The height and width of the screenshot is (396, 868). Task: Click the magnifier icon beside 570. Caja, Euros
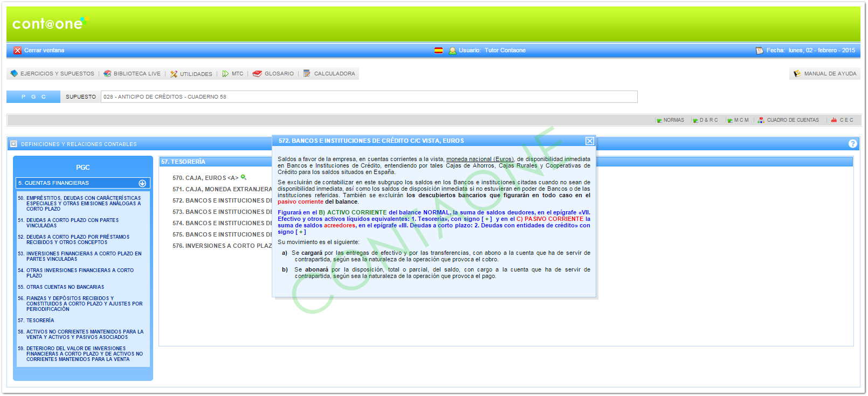coord(244,177)
